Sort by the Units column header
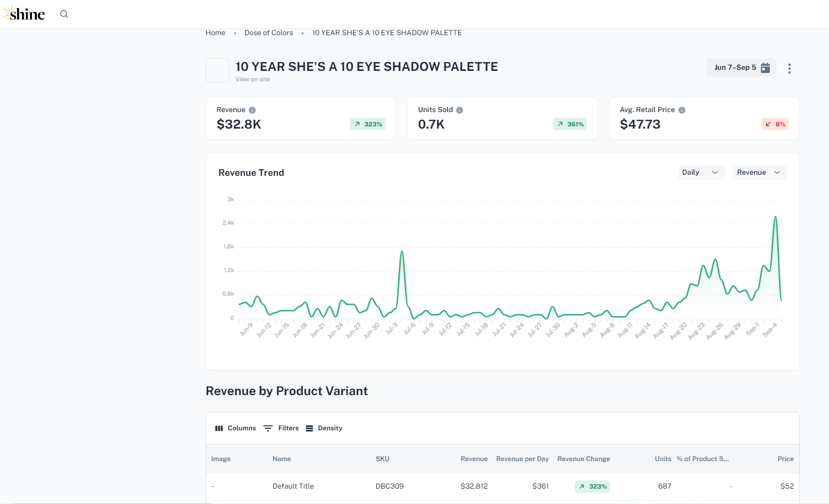This screenshot has width=829, height=504. 663,459
